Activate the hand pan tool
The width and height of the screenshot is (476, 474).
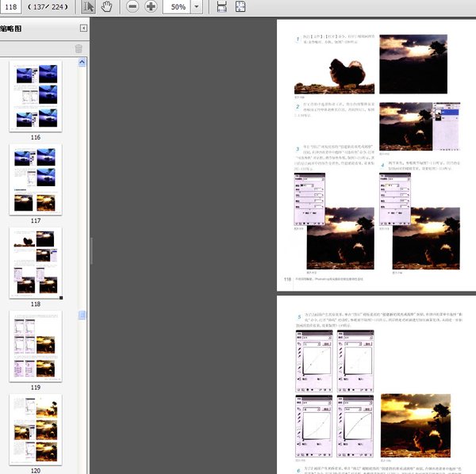(x=106, y=6)
